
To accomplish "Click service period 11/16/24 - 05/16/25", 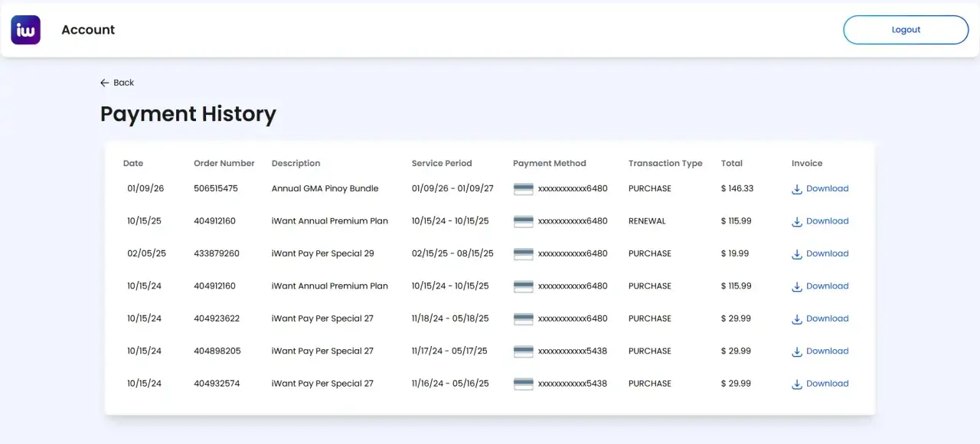I will pyautogui.click(x=450, y=384).
